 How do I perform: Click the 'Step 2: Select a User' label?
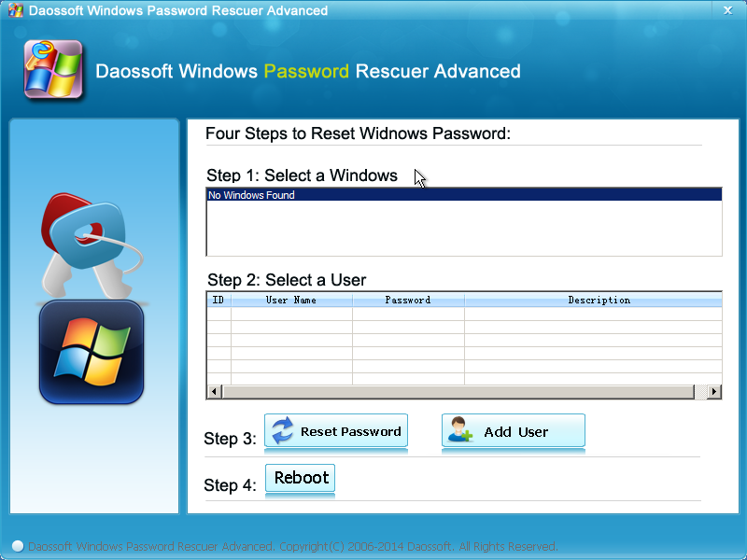coord(287,280)
